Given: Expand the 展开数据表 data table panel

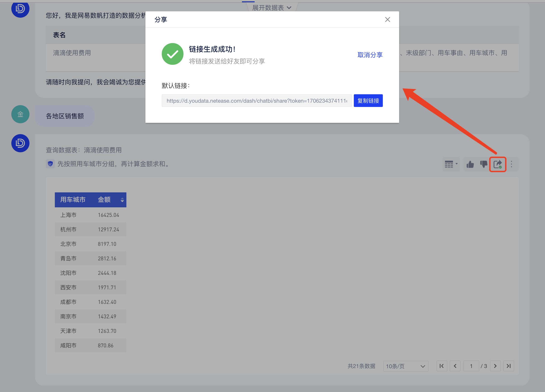Looking at the screenshot, I should tap(272, 8).
